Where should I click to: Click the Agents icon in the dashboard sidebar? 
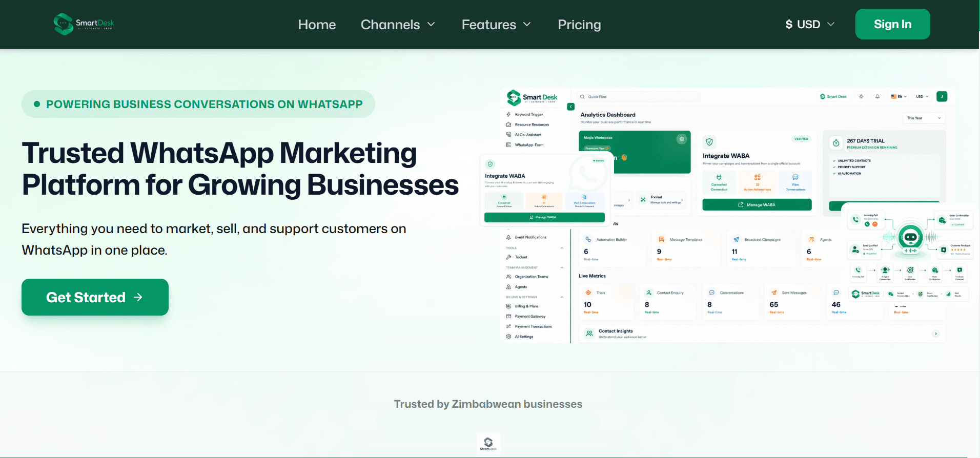(x=508, y=287)
